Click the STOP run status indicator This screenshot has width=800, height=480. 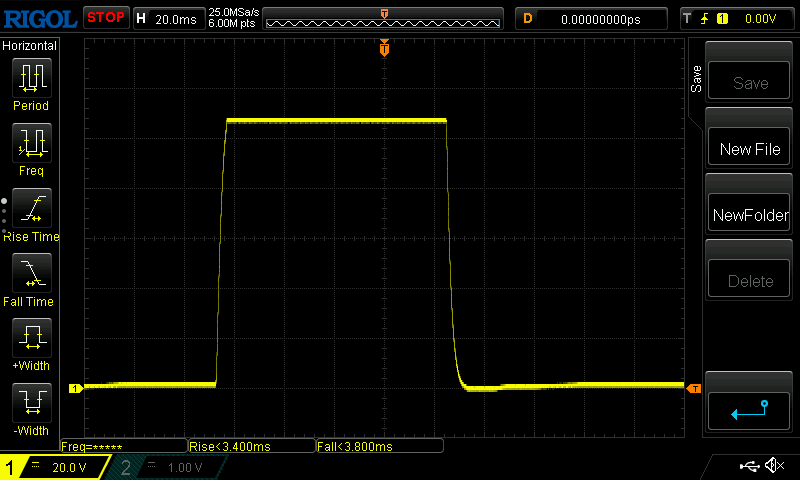click(106, 18)
